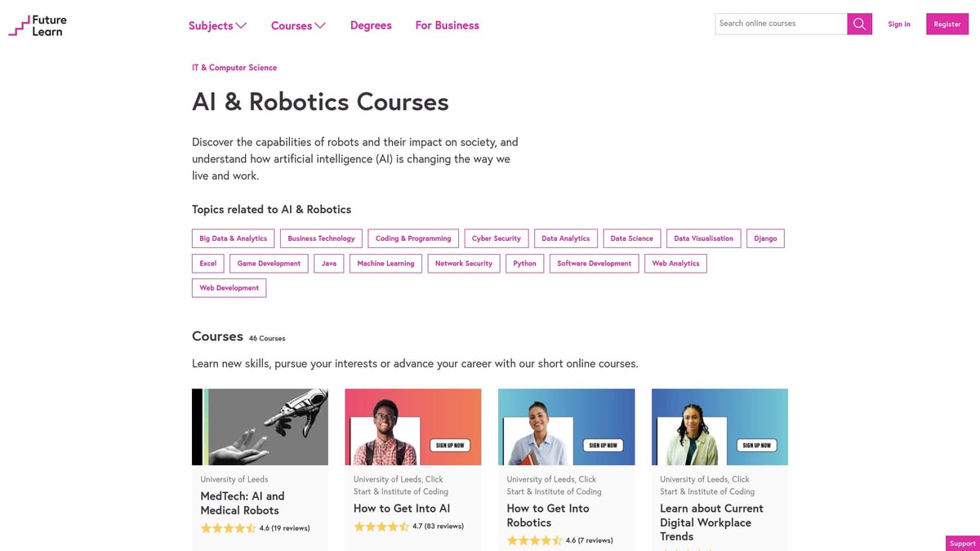Select the Data Analytics topic tag
This screenshot has width=980, height=551.
click(x=565, y=238)
